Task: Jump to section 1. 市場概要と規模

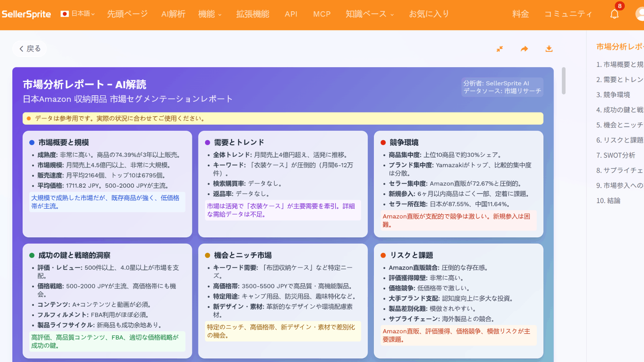Action: (620, 65)
